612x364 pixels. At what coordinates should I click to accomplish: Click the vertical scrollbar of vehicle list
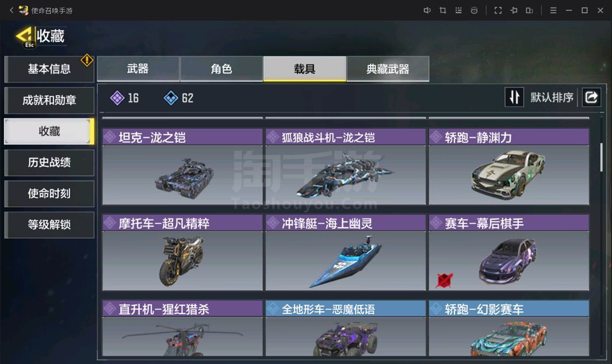[602, 157]
